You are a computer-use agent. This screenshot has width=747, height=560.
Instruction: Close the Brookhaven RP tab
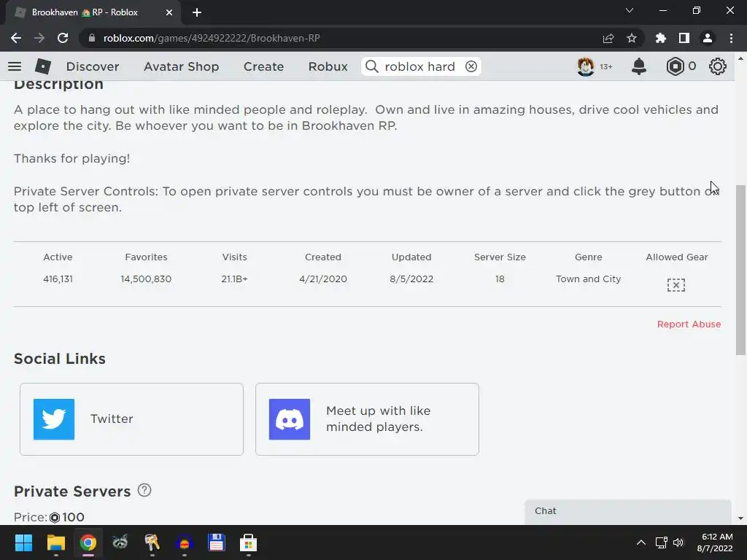coord(169,12)
